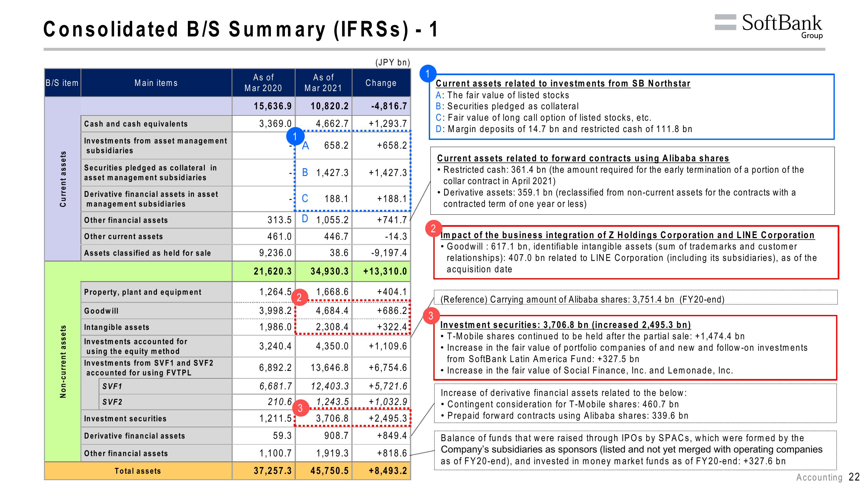The image size is (868, 488).
Task: Click the total assets value '45,750.5'
Action: [329, 470]
